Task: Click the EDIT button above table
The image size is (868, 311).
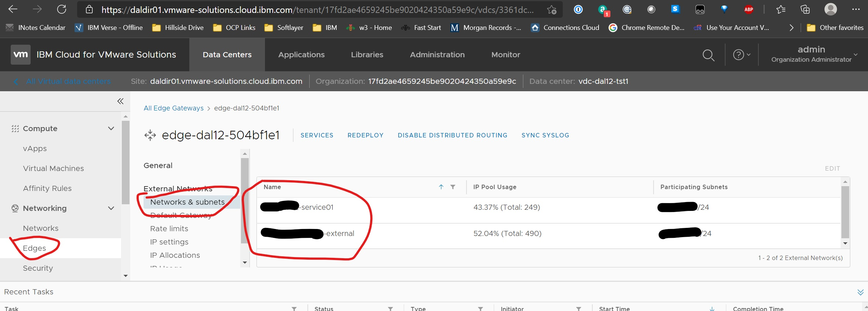Action: (x=833, y=168)
